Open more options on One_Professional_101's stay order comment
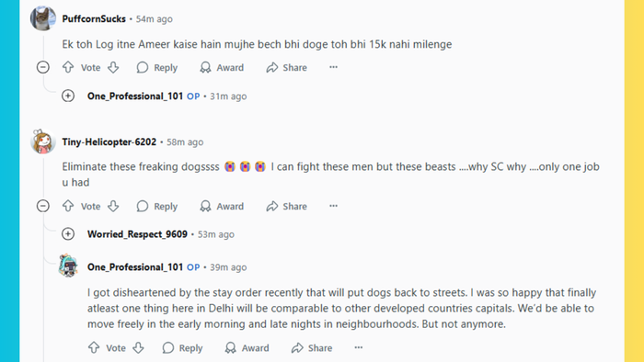Image resolution: width=644 pixels, height=362 pixels. 359,347
